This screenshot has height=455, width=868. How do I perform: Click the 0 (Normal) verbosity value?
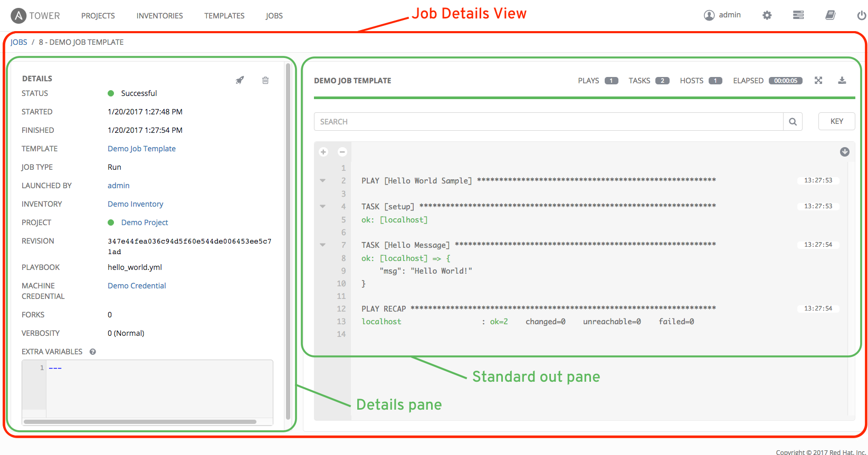click(x=126, y=333)
